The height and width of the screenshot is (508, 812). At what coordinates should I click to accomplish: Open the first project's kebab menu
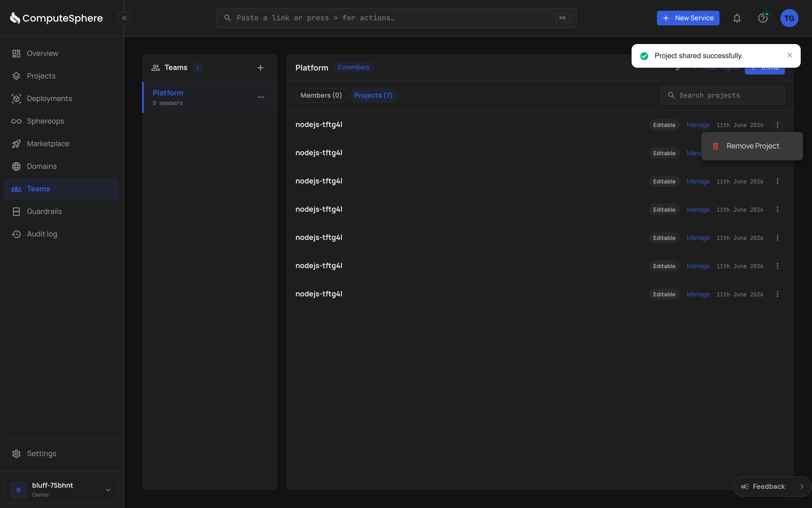(x=777, y=125)
